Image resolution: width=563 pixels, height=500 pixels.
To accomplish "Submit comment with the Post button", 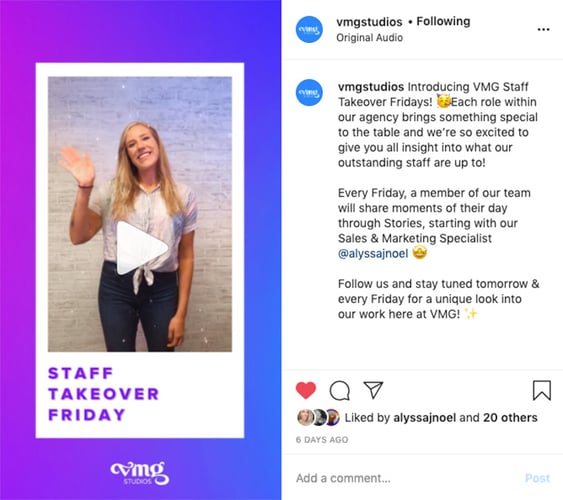I will click(537, 478).
